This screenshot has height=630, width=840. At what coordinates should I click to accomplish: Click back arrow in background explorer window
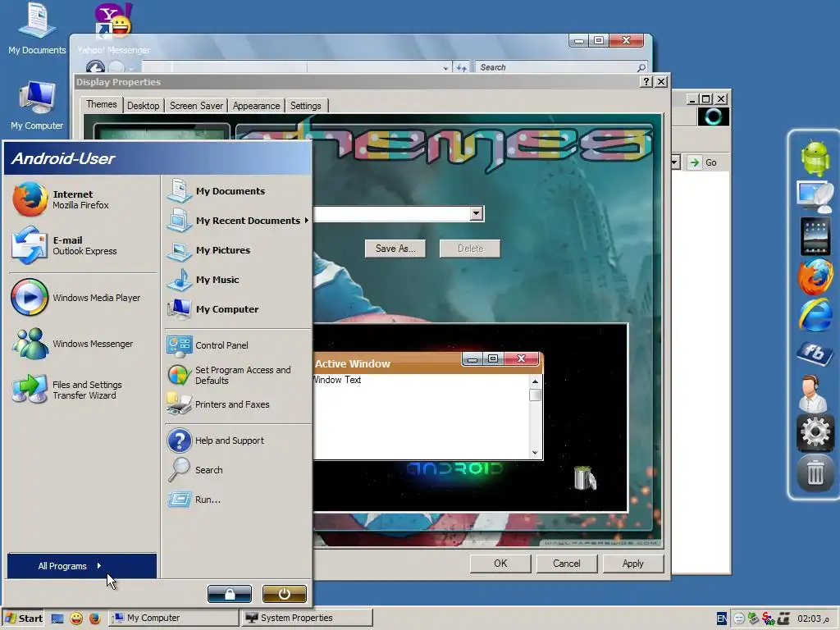95,67
